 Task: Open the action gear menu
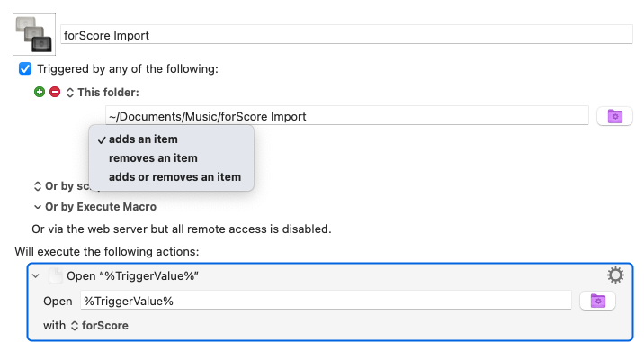click(615, 275)
